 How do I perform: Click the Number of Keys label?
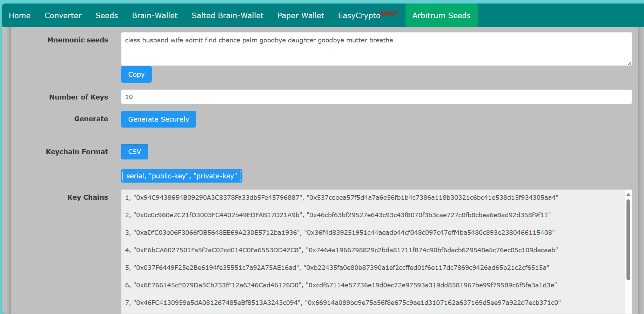(79, 97)
